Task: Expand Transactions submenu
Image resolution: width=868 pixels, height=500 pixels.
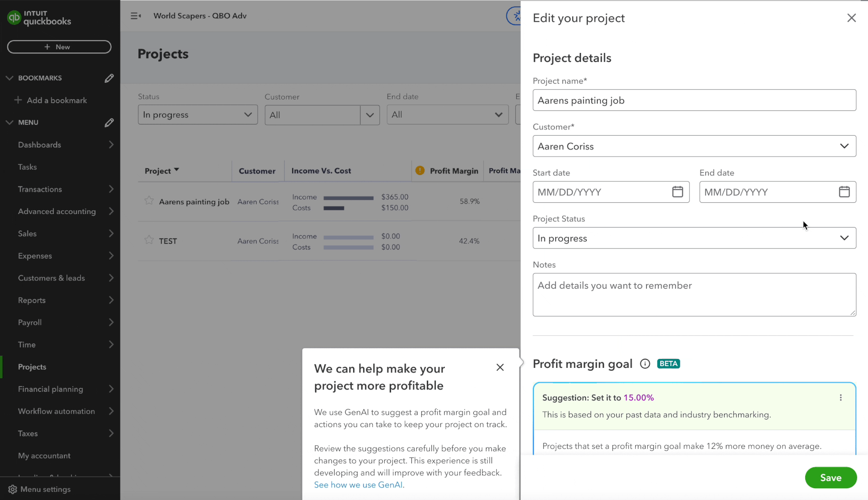Action: click(x=111, y=189)
